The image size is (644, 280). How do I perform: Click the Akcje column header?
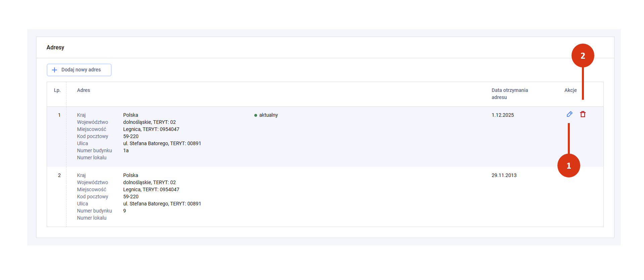(x=570, y=90)
